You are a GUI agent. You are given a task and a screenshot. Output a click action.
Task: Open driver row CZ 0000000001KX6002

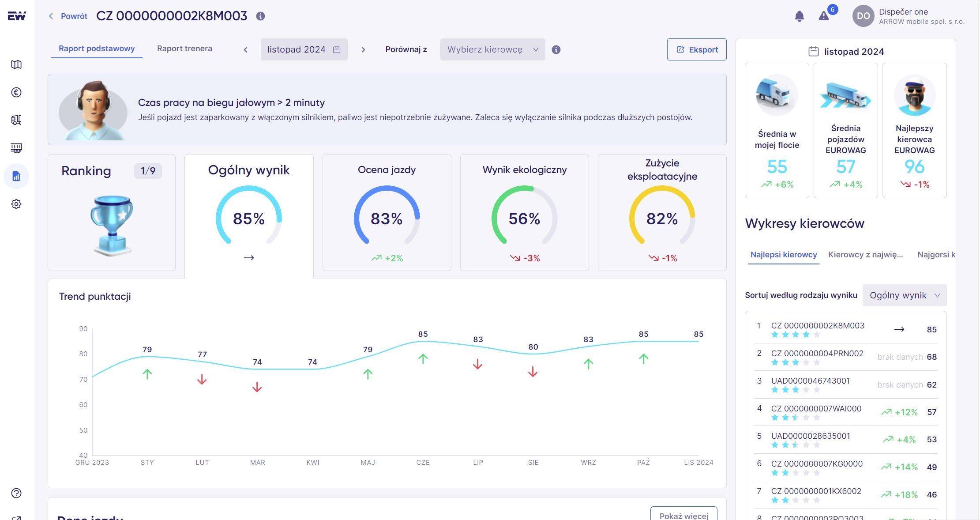click(x=845, y=495)
